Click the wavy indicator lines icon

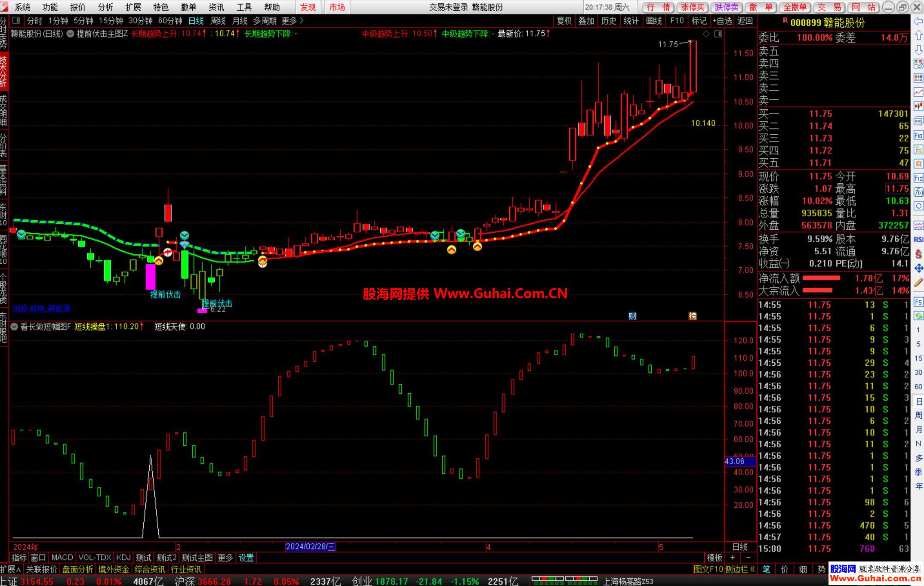(918, 225)
